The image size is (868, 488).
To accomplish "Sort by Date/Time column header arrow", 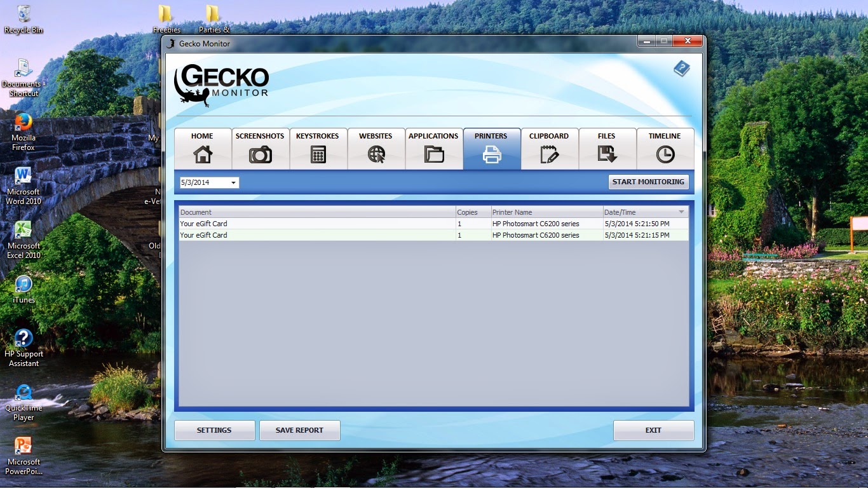I will (x=681, y=212).
